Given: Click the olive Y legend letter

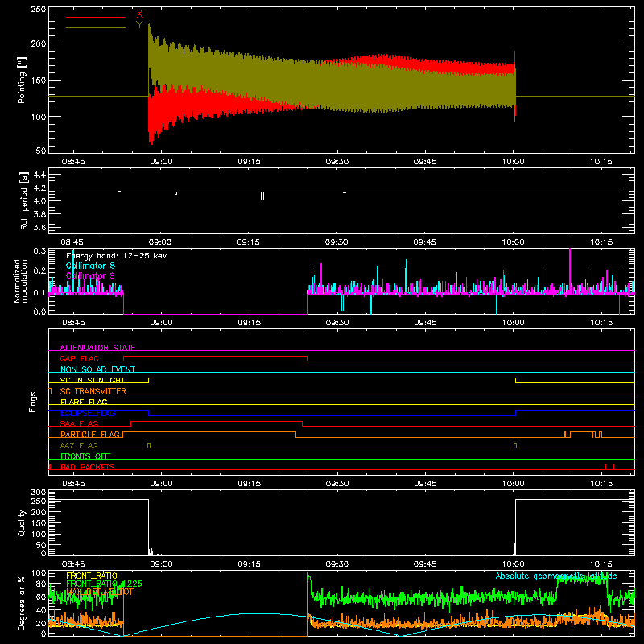Looking at the screenshot, I should tap(139, 25).
